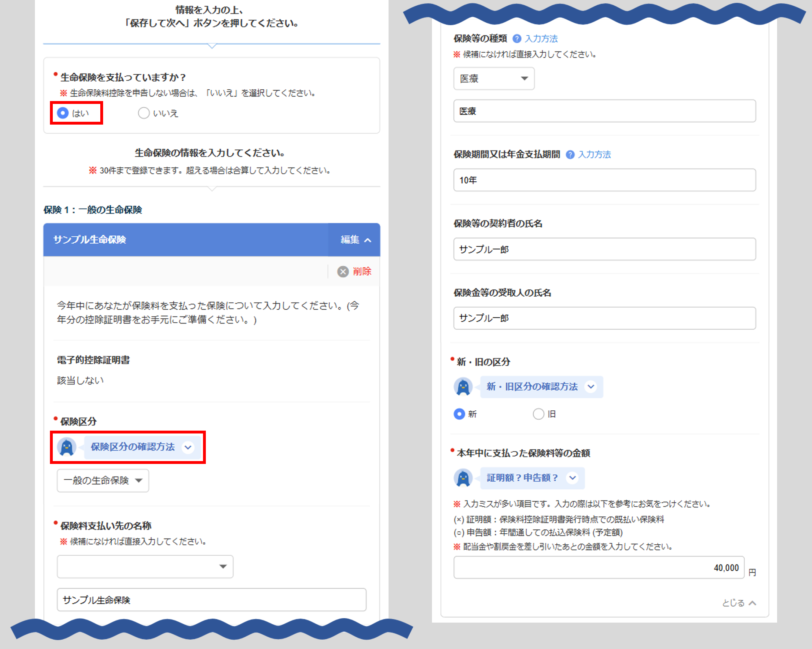Click the penguin mascot icon under 新・旧の区分
The height and width of the screenshot is (649, 812).
tap(463, 386)
